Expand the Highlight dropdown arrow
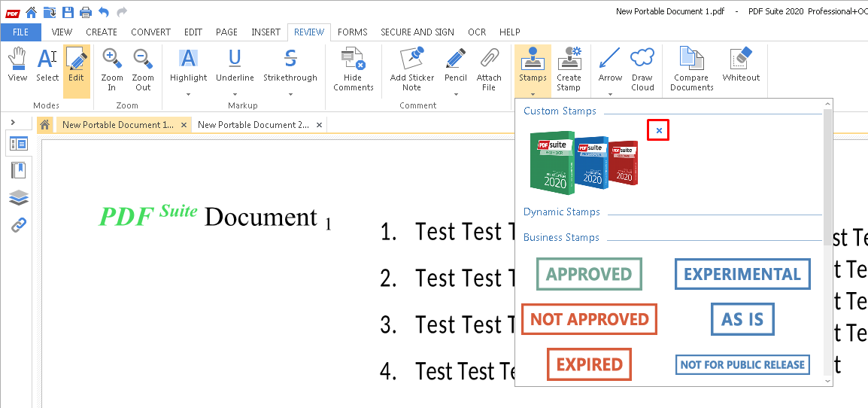 click(188, 94)
